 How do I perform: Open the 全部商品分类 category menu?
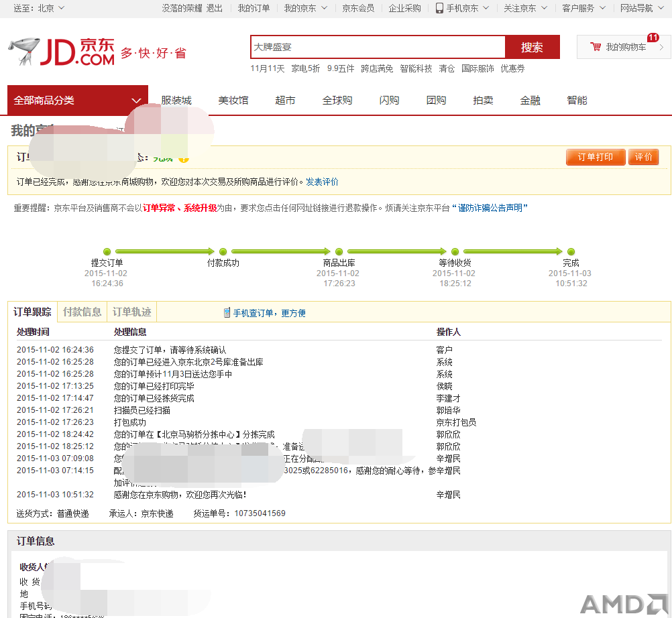[78, 101]
